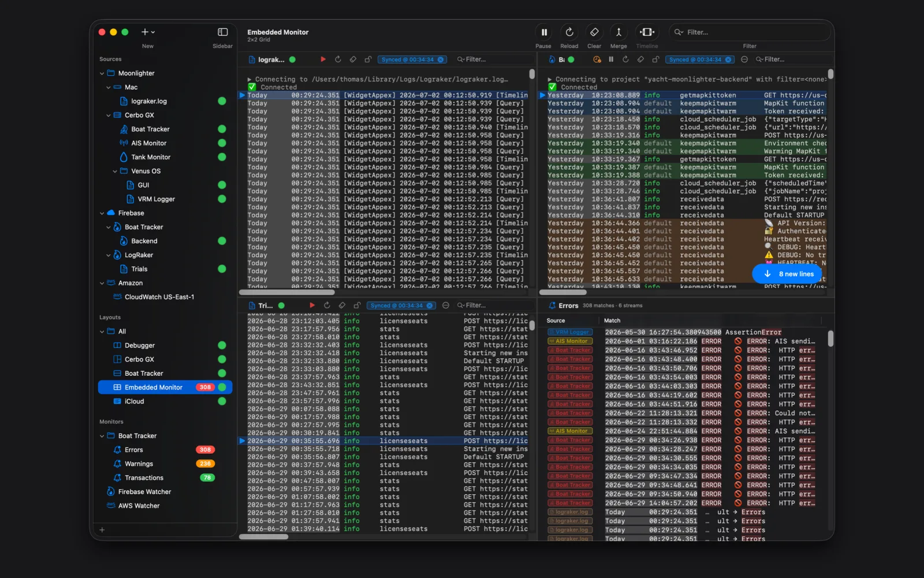This screenshot has width=924, height=578.
Task: Toggle the green status dot for AIS Monitor
Action: (x=222, y=143)
